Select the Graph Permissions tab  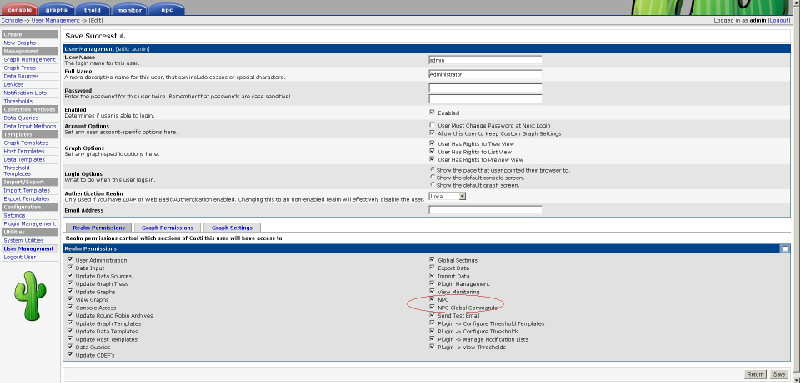[x=167, y=227]
